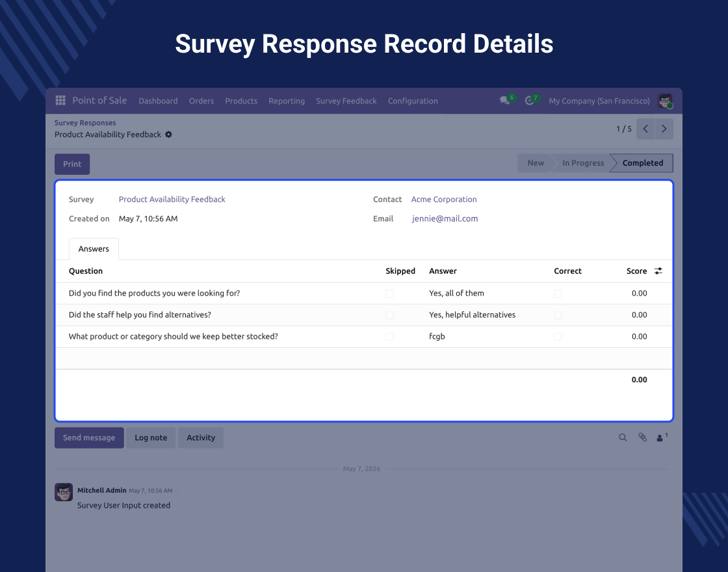Click Point of Sale app title
The height and width of the screenshot is (572, 728).
(x=99, y=100)
